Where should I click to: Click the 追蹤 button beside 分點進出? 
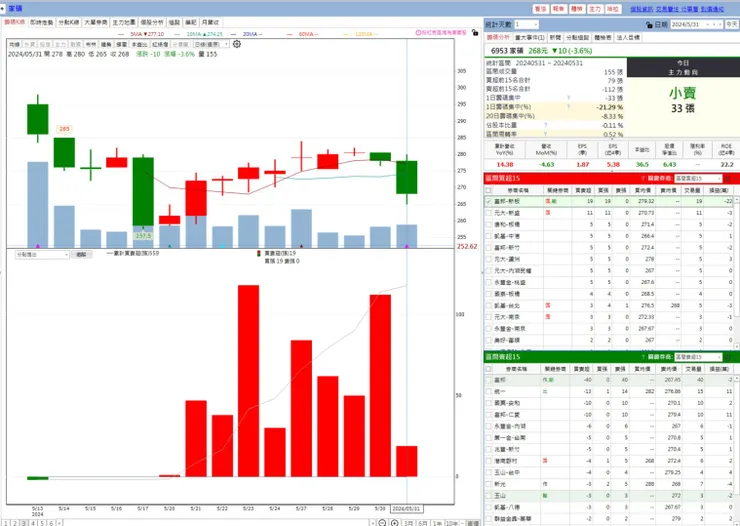tap(81, 254)
